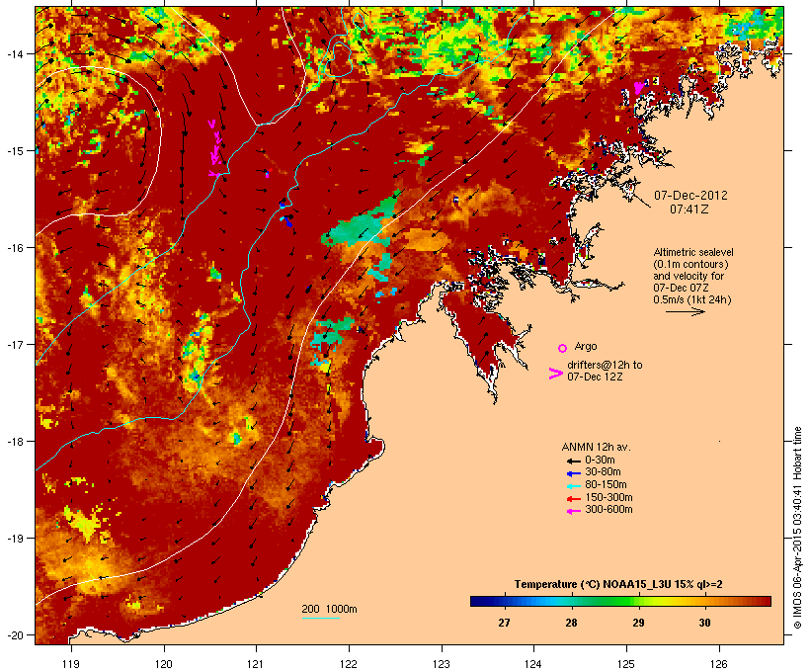
Task: Click the magenta Argo circle symbol in legend
Action: 563,348
